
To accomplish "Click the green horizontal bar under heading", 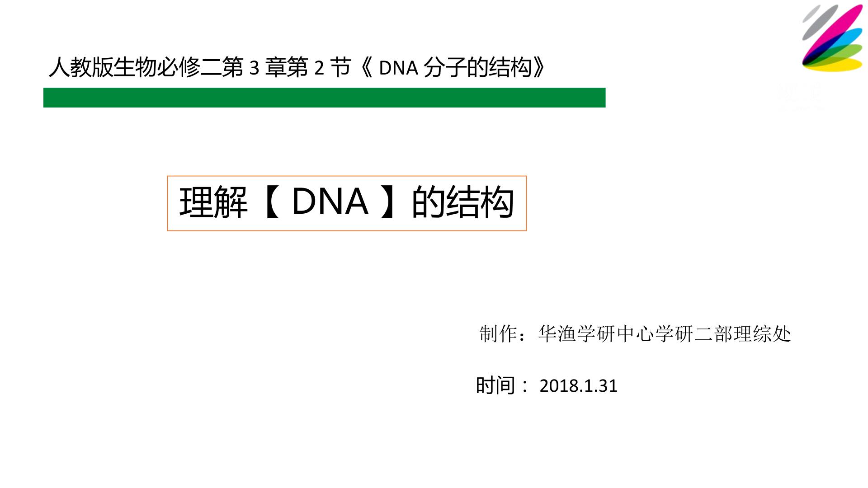I will tap(324, 98).
